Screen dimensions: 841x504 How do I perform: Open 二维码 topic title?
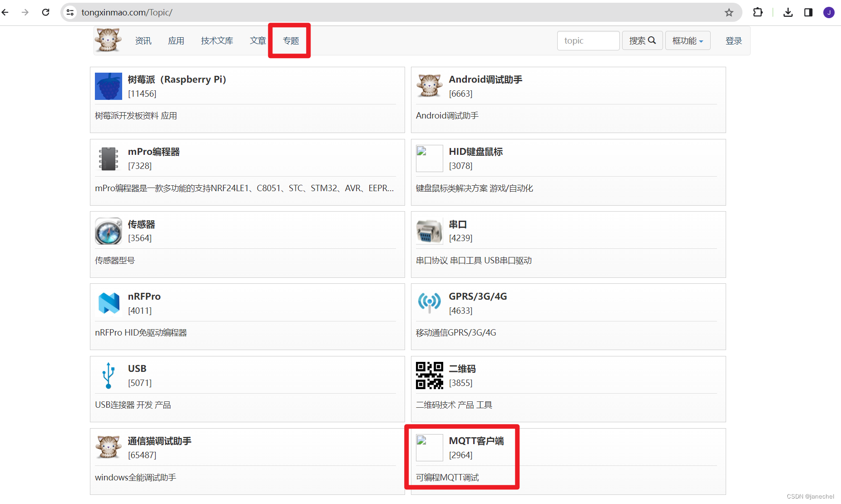pyautogui.click(x=462, y=369)
